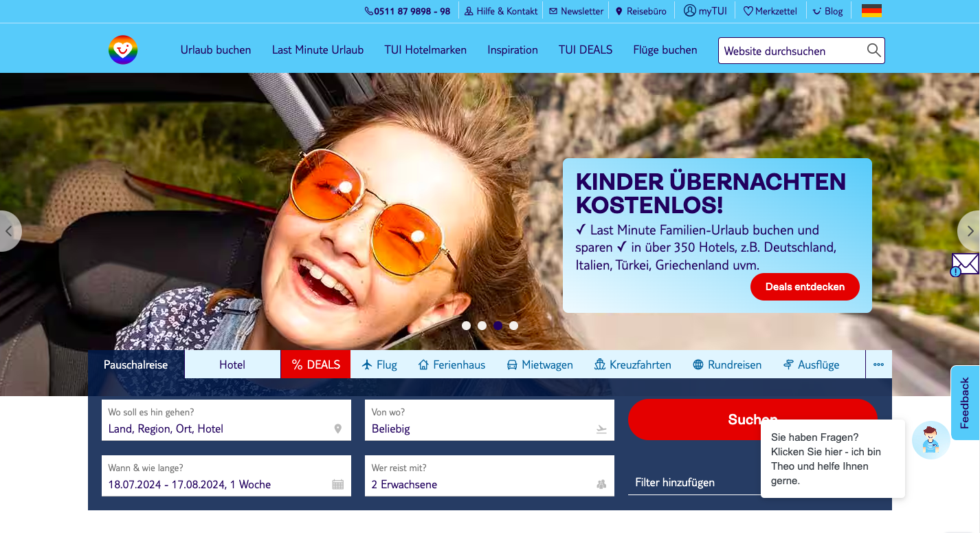Click the travelers icon in Wer reist mit field
The width and height of the screenshot is (980, 533).
[601, 484]
